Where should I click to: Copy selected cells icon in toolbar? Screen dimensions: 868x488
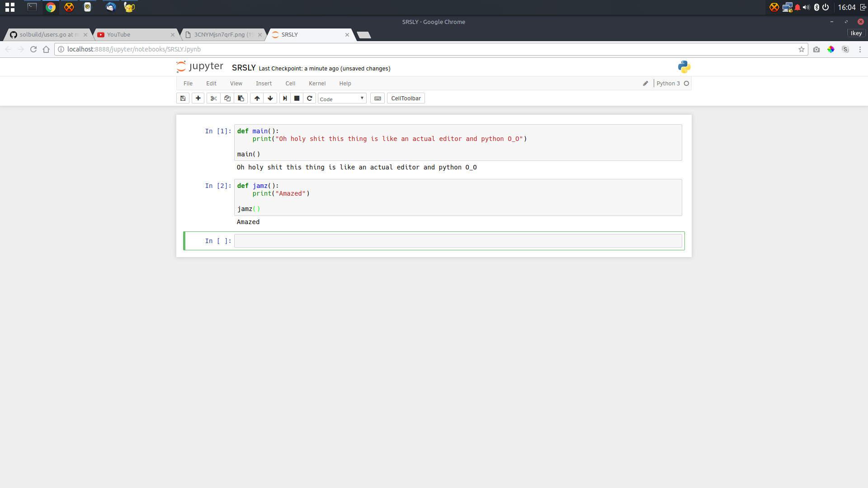coord(227,99)
